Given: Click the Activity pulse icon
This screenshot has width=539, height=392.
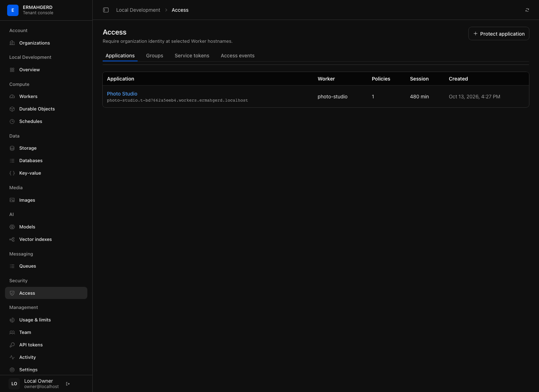Looking at the screenshot, I should pyautogui.click(x=12, y=357).
